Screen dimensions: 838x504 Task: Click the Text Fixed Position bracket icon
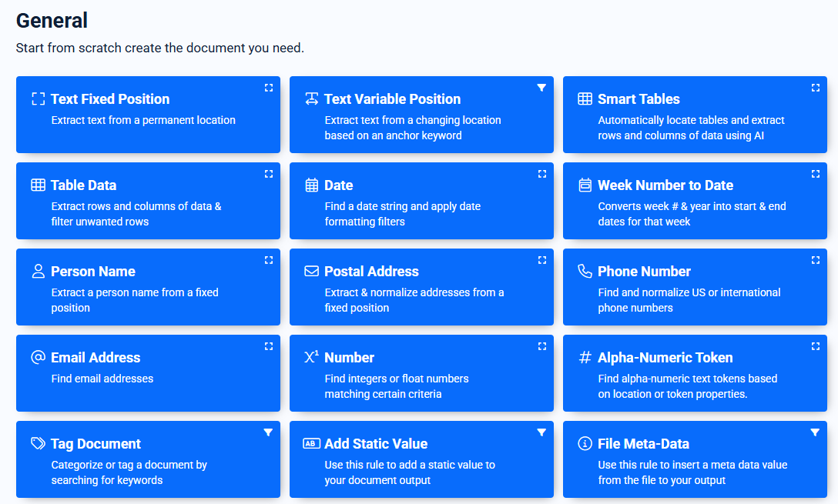tap(38, 98)
